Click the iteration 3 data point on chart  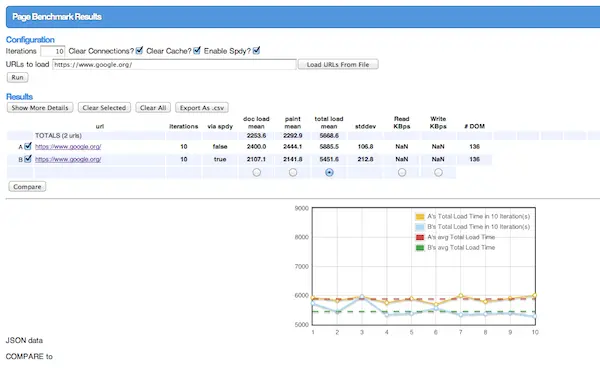[x=362, y=297]
